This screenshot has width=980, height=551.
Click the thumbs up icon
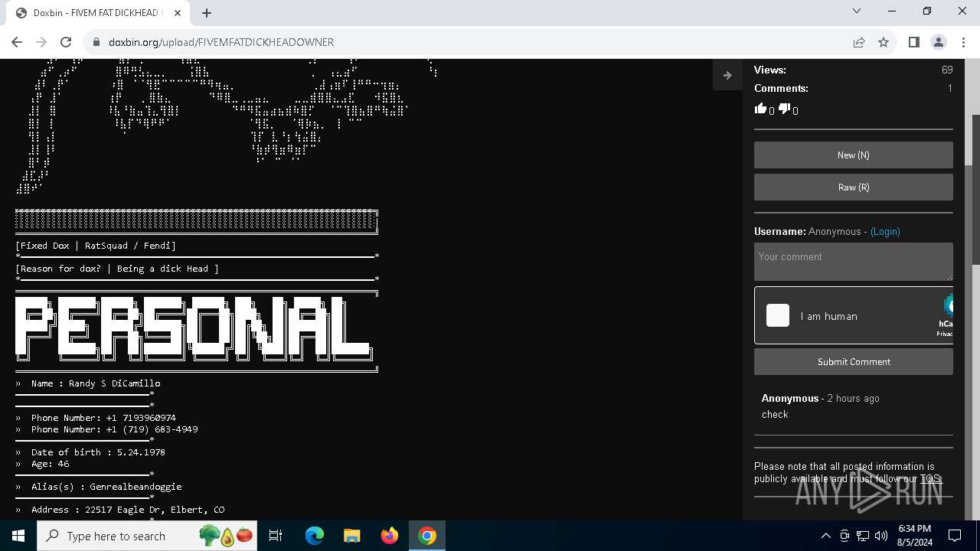(x=760, y=109)
